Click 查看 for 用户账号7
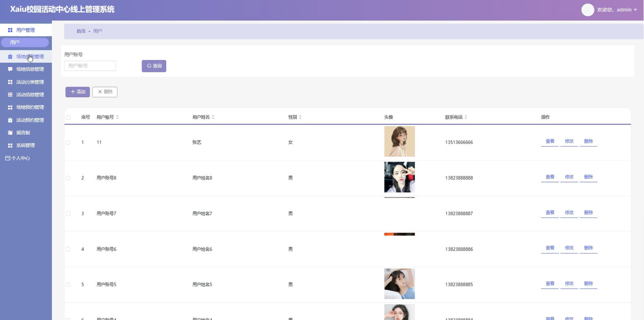This screenshot has height=320, width=644. pyautogui.click(x=550, y=213)
